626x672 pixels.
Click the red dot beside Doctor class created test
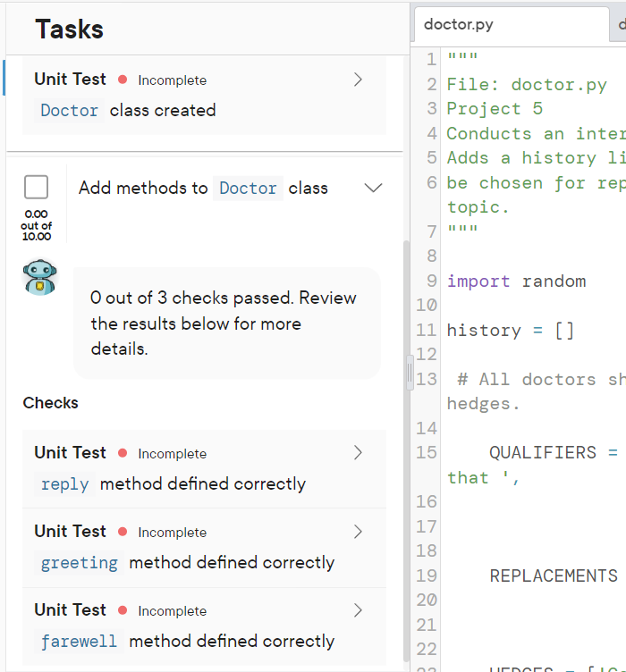[x=123, y=80]
